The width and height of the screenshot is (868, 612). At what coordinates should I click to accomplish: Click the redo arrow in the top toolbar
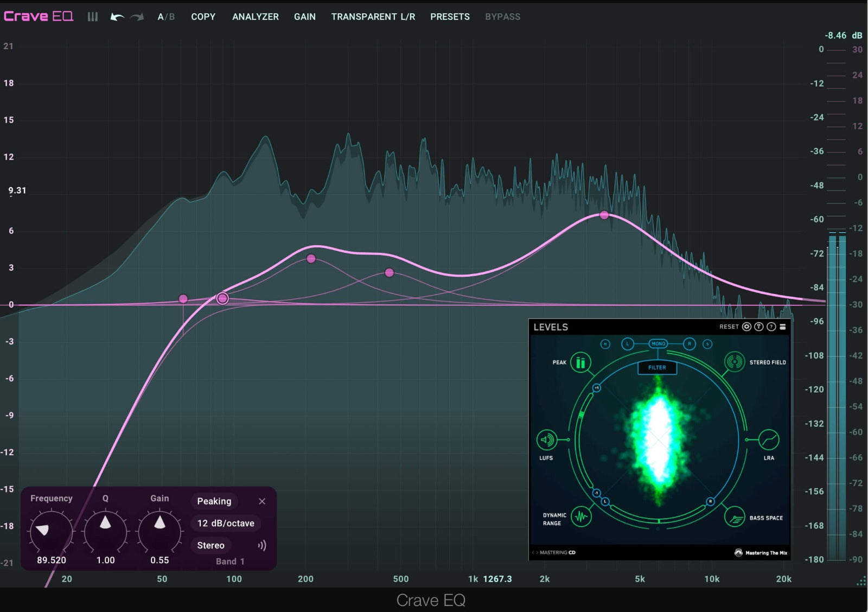click(x=138, y=17)
